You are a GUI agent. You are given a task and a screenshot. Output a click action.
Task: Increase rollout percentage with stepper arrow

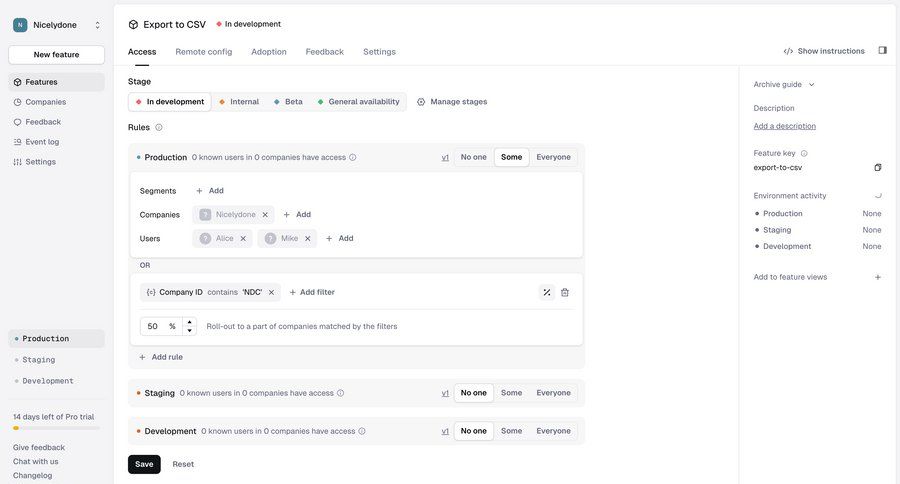coord(190,322)
